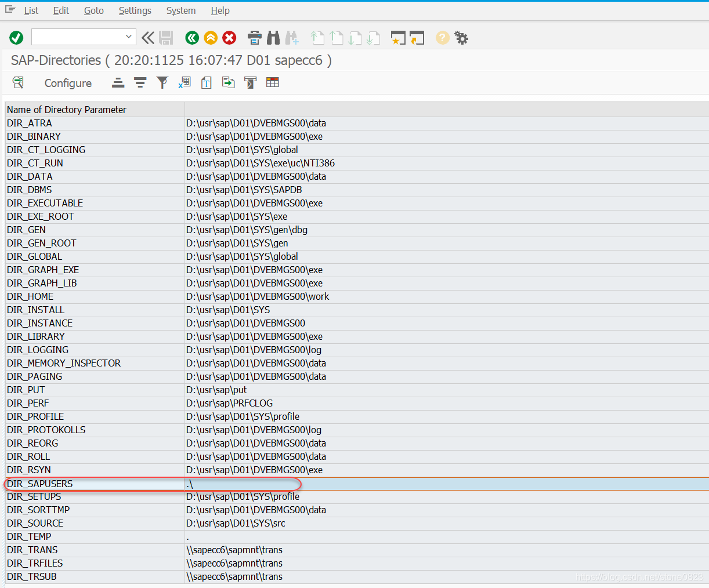The width and height of the screenshot is (709, 588).
Task: Click the Print icon
Action: coord(255,38)
